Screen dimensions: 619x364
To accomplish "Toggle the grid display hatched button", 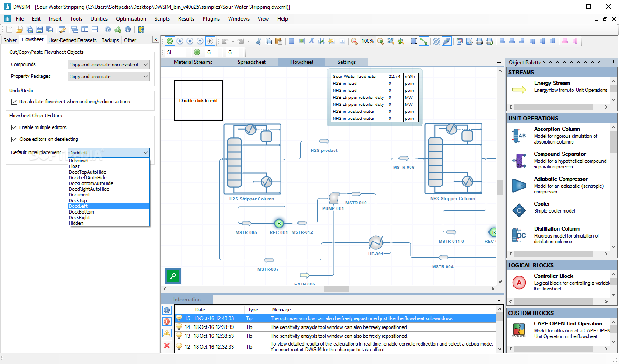I will tap(436, 41).
